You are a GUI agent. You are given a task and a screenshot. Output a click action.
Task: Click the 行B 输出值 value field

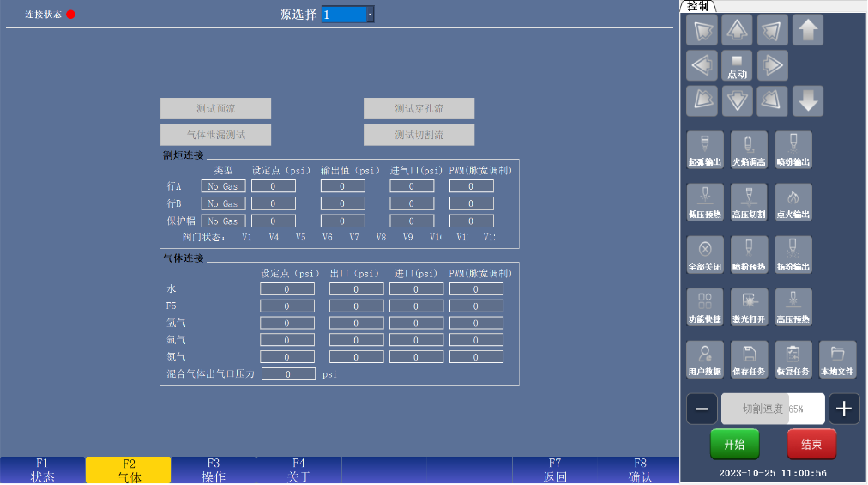pos(343,203)
